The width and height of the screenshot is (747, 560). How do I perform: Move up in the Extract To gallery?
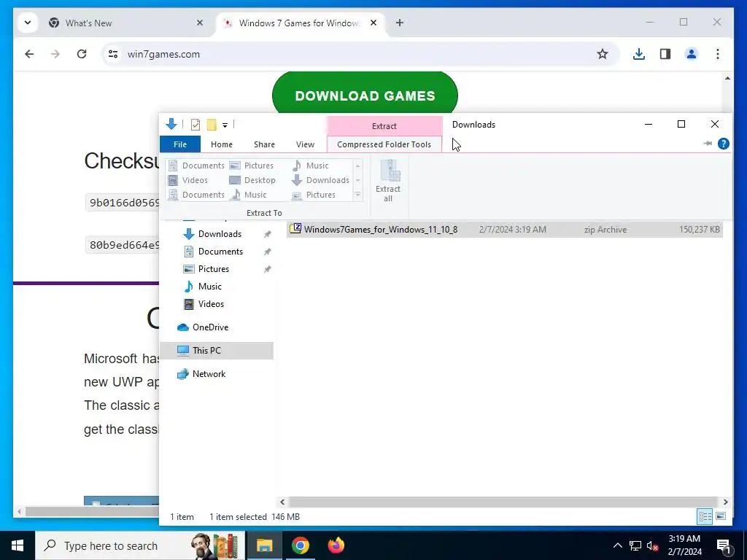pos(357,166)
